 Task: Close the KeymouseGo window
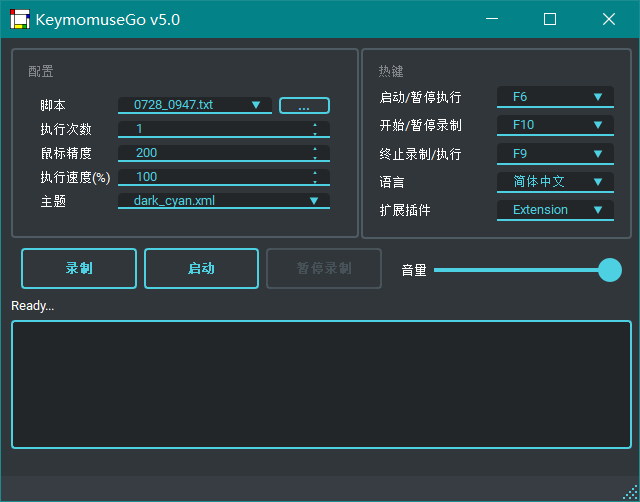(609, 19)
